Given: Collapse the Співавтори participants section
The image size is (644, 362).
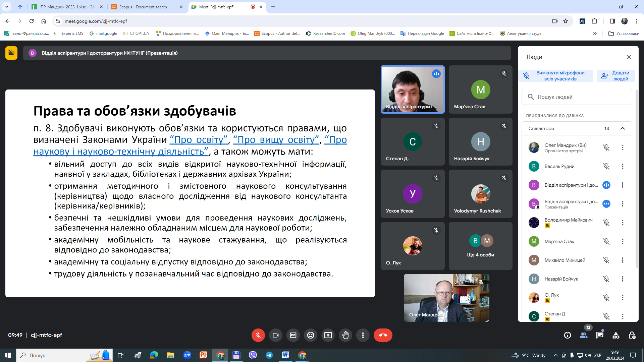Looking at the screenshot, I should pos(623,128).
